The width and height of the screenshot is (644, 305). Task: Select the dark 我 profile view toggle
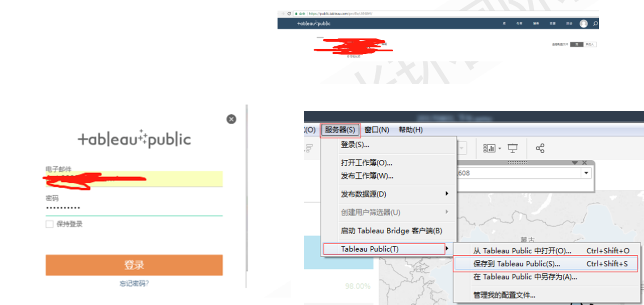click(577, 44)
